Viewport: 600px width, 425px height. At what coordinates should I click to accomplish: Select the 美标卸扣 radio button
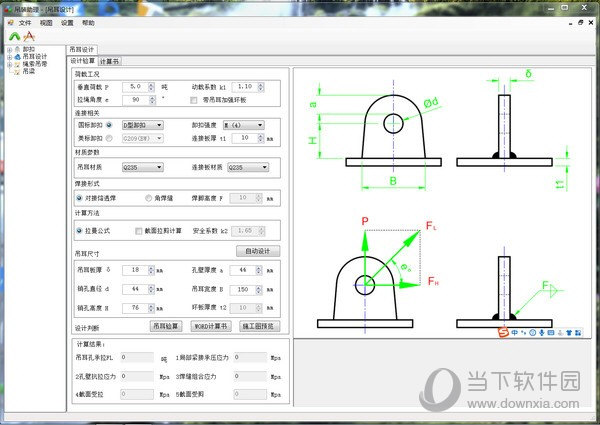point(113,137)
